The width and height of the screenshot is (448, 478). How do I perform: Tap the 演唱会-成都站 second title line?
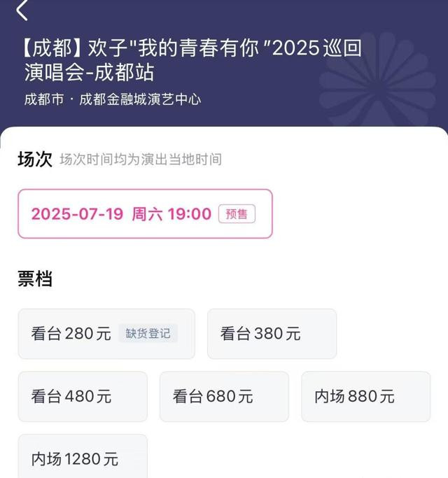[x=89, y=73]
